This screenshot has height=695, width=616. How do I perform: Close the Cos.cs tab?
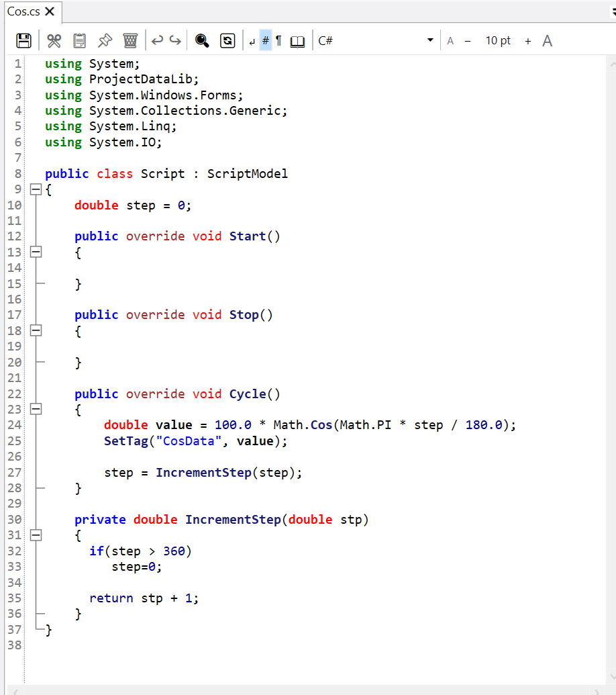click(x=50, y=11)
